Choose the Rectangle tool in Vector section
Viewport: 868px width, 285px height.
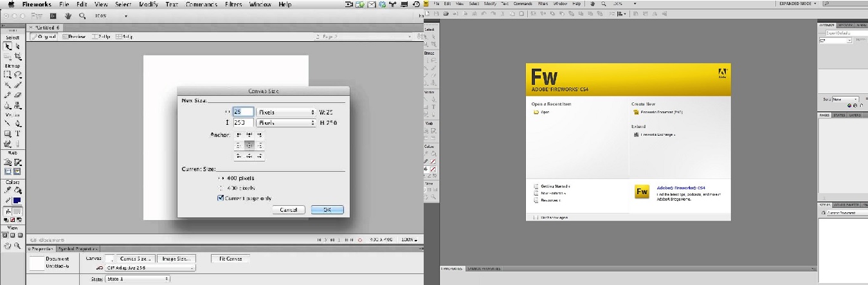(8, 133)
